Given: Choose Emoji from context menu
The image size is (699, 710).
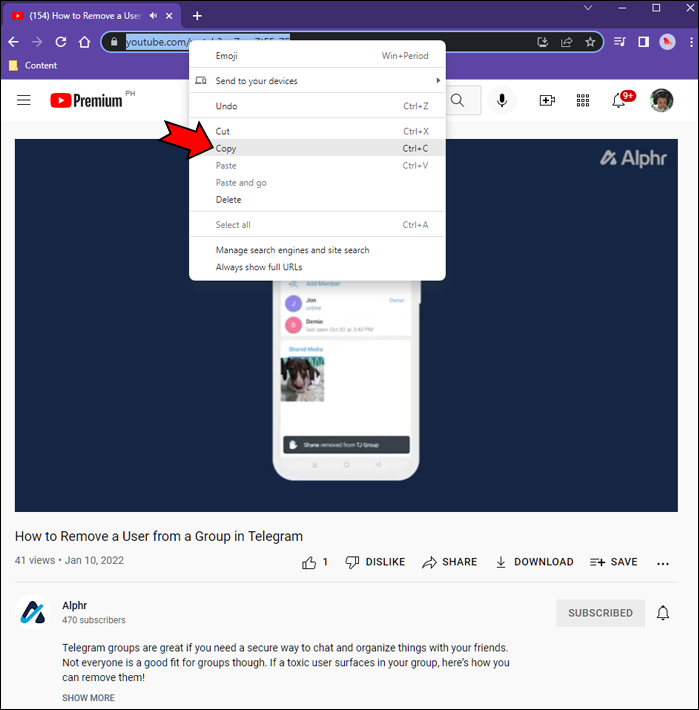Looking at the screenshot, I should pyautogui.click(x=317, y=56).
